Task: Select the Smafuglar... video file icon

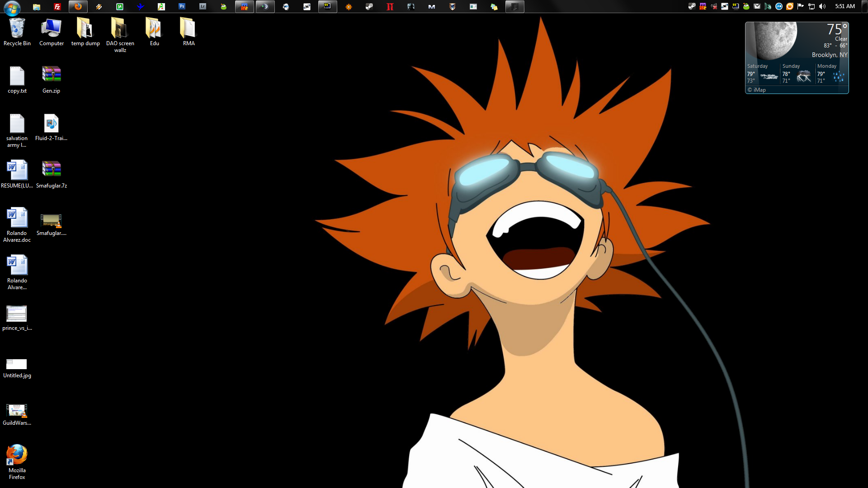Action: click(x=52, y=224)
